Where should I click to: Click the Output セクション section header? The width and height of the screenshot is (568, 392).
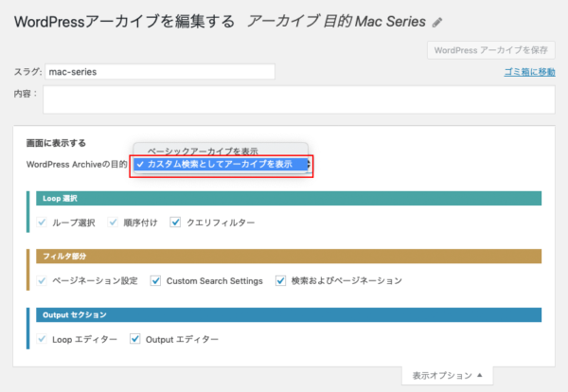pos(289,315)
